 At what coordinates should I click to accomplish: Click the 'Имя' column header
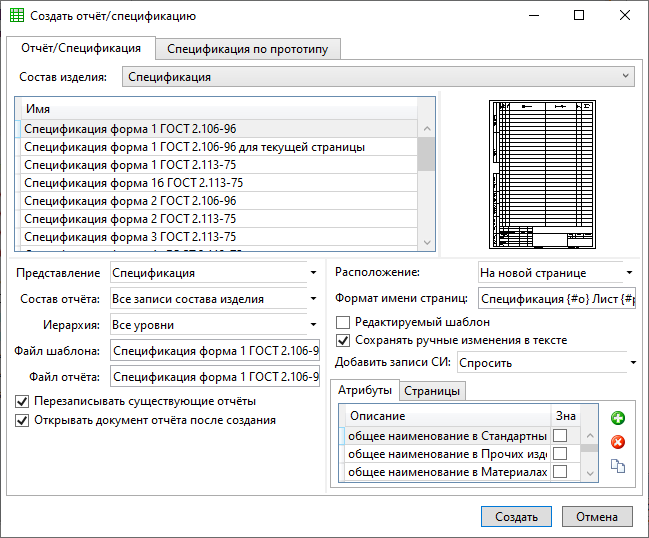click(x=219, y=109)
